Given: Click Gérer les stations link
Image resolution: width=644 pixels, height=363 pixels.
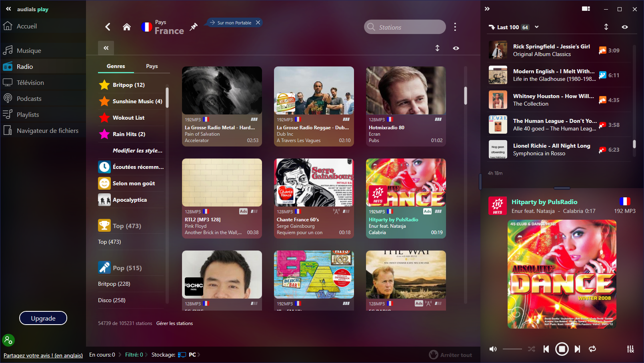Looking at the screenshot, I should pos(174,323).
